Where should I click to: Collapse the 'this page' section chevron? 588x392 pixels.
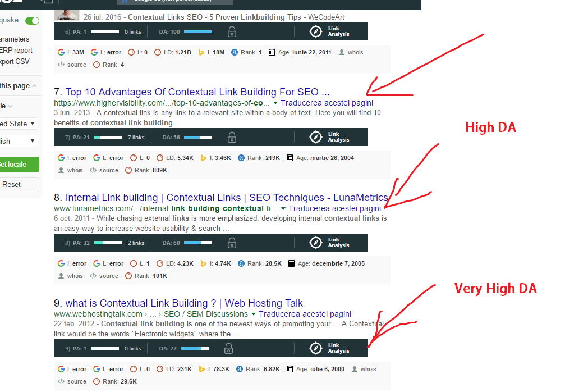(x=34, y=86)
